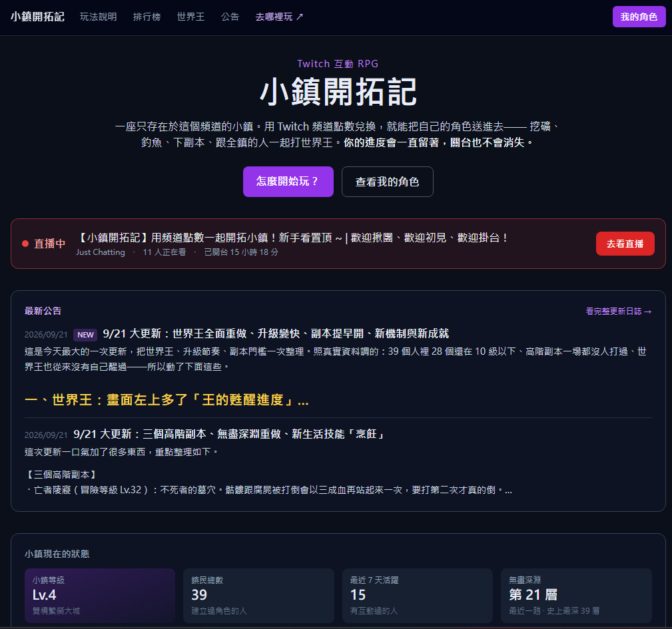Click the yellow 王的甦醒進度 heading
Screen dimensions: 672x629
167,400
